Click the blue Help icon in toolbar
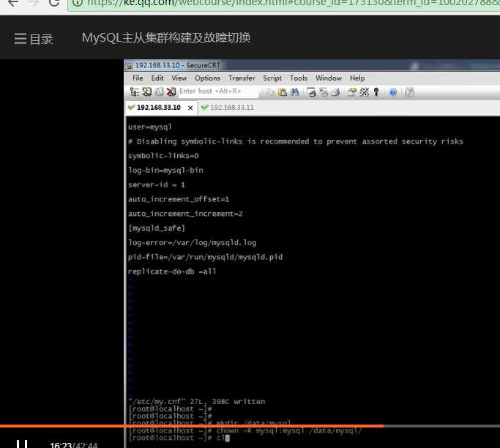Image resolution: width=500 pixels, height=448 pixels. 393,92
